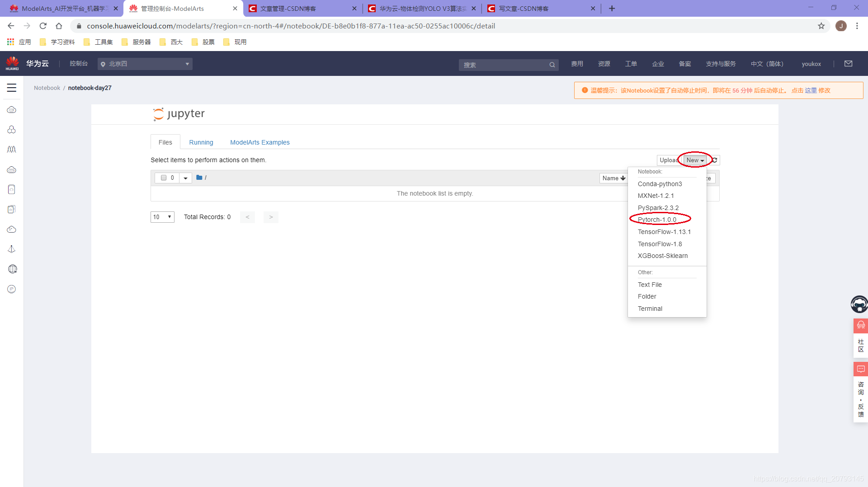Create an XGBoost-Sklearn notebook
This screenshot has width=868, height=487.
coord(663,256)
